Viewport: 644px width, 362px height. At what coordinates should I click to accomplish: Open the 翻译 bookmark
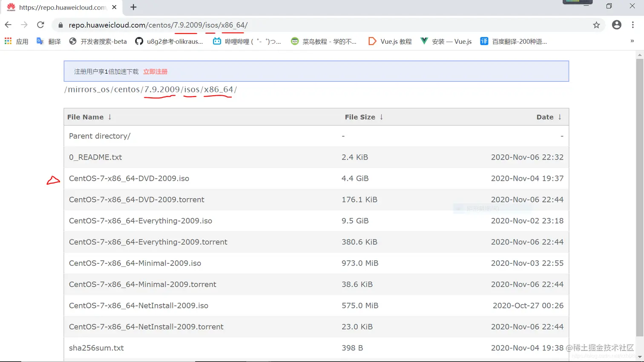[x=49, y=41]
